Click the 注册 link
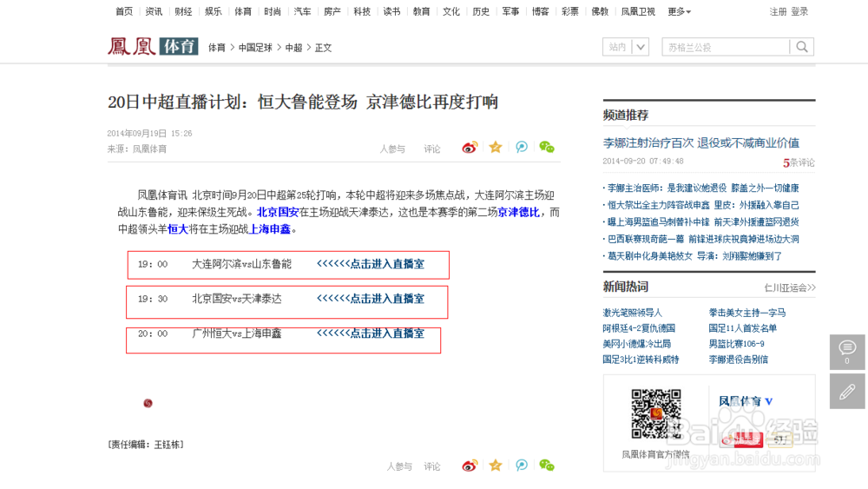868x489 pixels. click(778, 11)
